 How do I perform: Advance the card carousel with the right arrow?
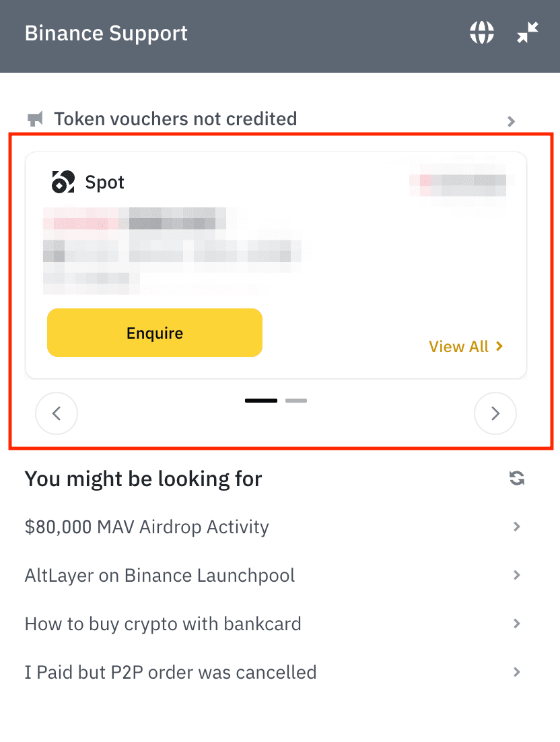coord(495,413)
